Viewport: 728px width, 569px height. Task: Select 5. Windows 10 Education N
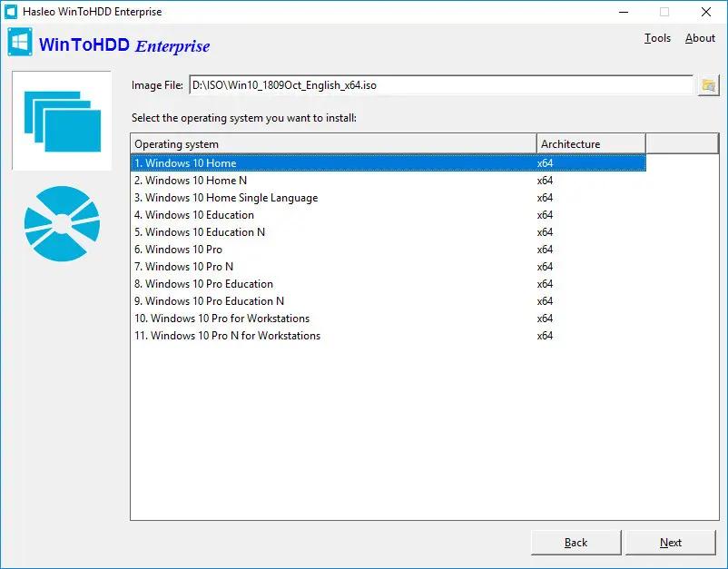coord(389,232)
